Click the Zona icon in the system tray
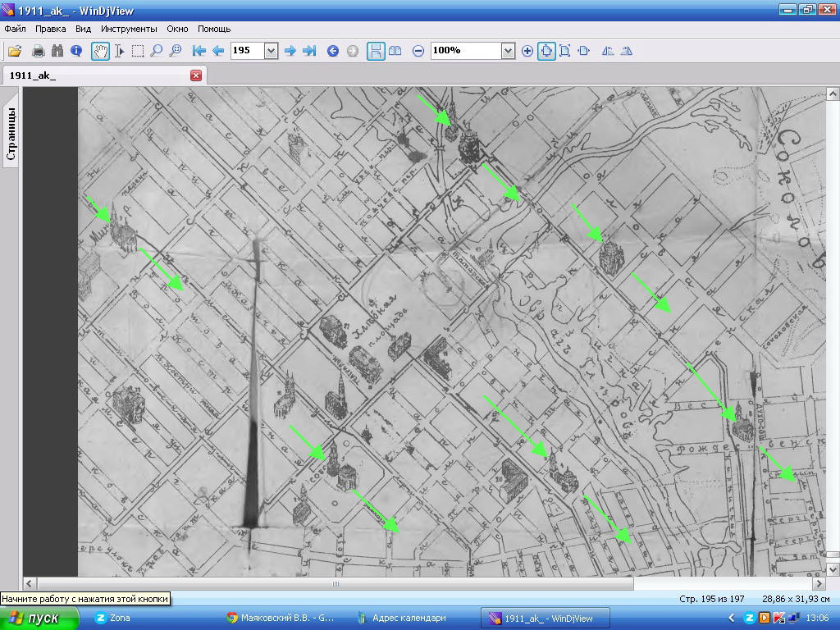 pos(750,619)
